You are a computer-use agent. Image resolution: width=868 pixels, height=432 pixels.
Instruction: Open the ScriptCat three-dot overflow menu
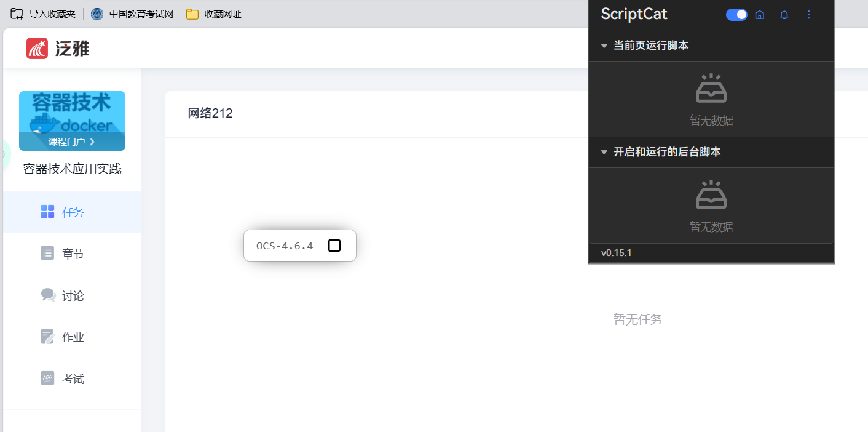point(809,14)
